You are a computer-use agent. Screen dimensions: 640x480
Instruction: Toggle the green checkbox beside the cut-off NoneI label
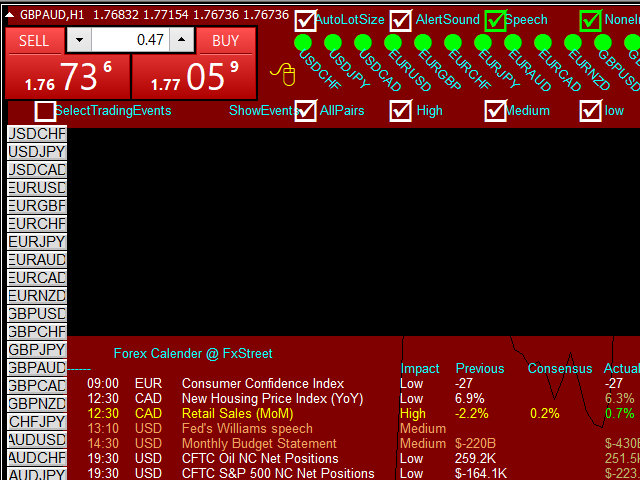[591, 20]
